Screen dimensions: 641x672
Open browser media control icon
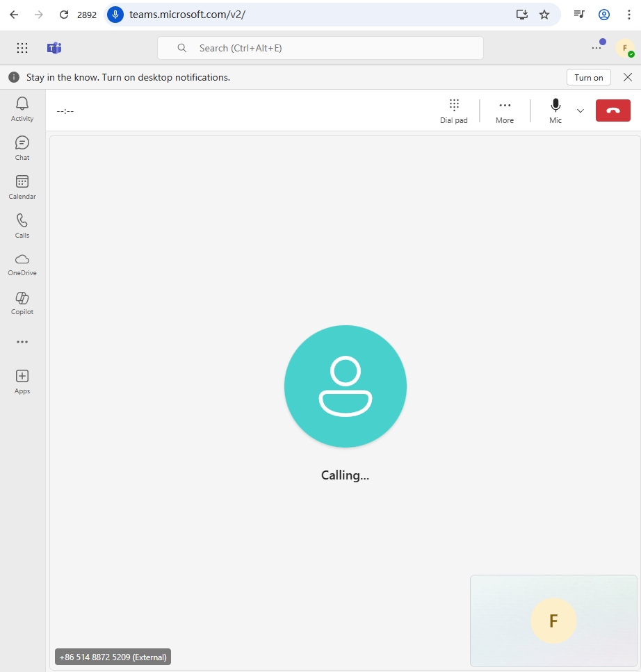click(x=579, y=15)
